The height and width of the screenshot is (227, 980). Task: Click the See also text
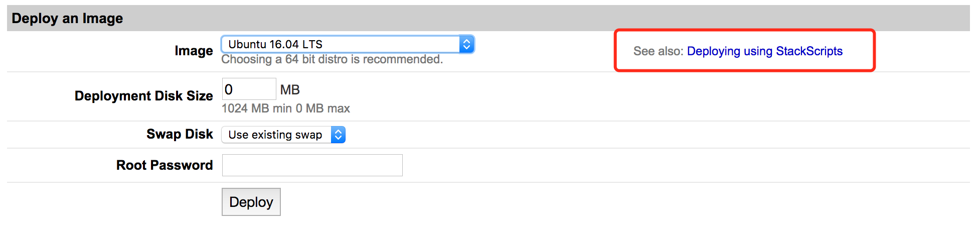(x=659, y=51)
